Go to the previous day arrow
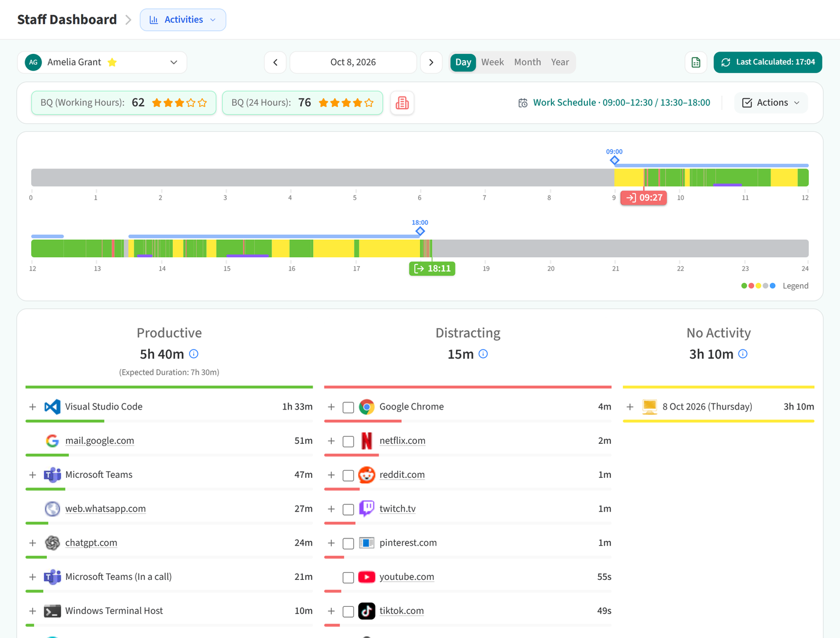Viewport: 840px width, 638px height. point(275,62)
